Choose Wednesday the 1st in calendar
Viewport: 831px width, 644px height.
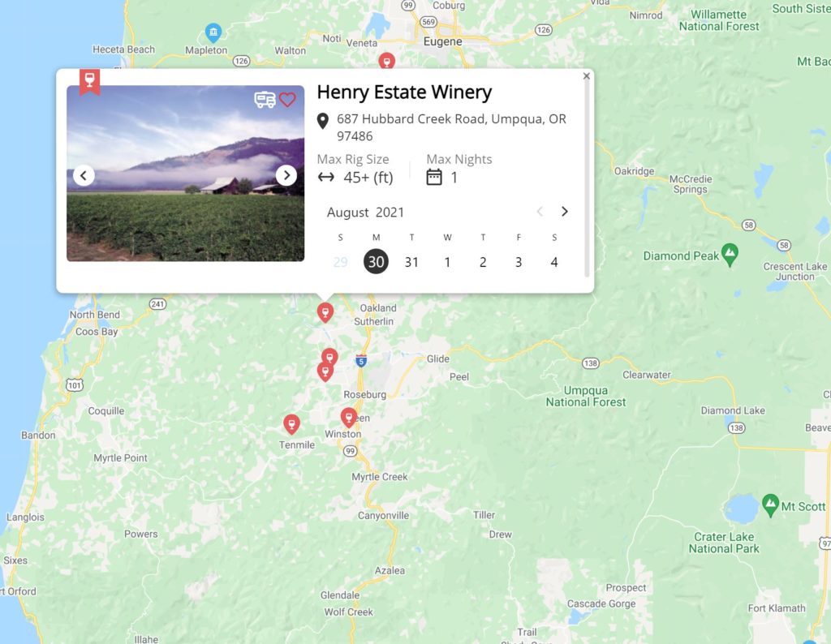[x=447, y=262]
